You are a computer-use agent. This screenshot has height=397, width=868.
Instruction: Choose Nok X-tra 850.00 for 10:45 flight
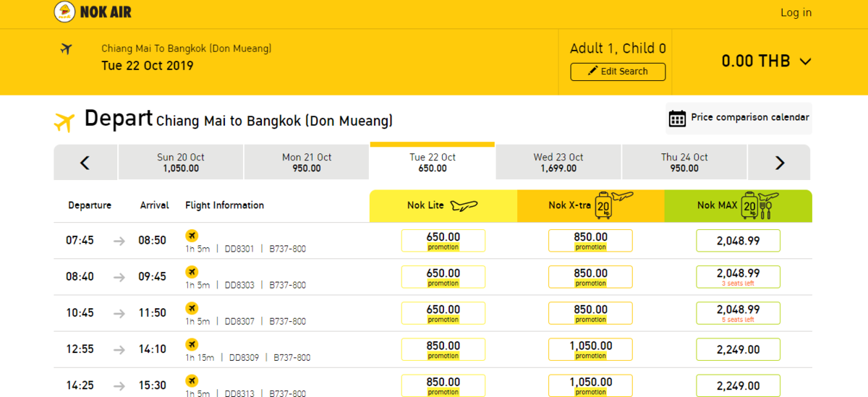(591, 313)
